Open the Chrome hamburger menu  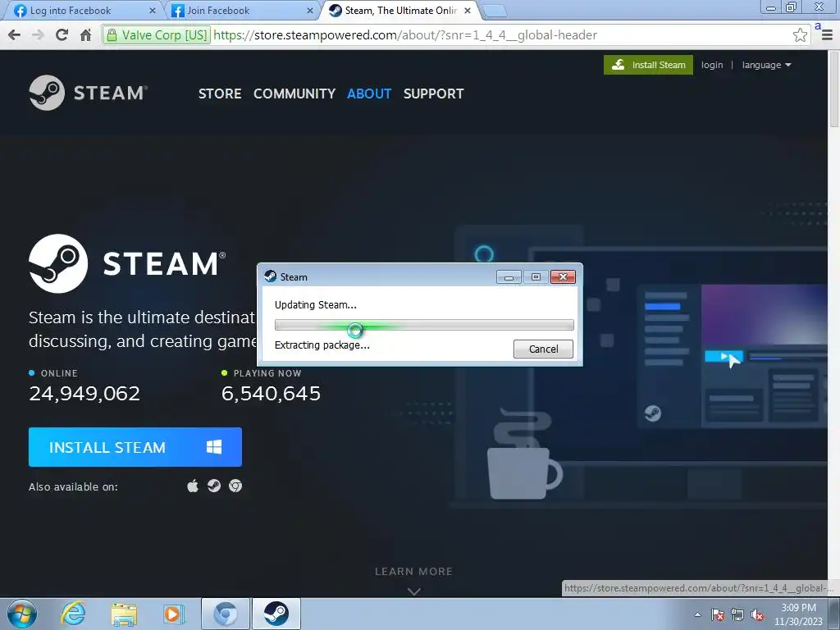tap(827, 35)
